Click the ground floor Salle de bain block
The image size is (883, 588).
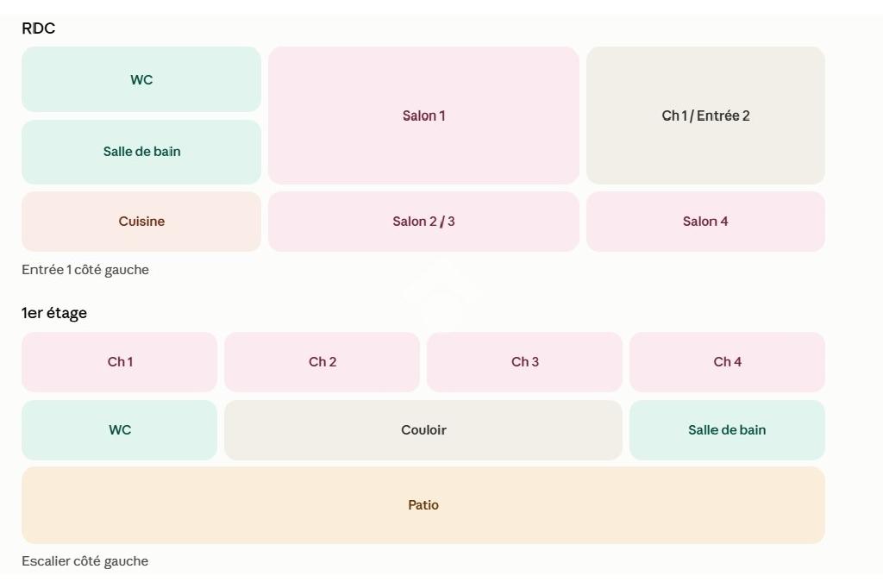click(141, 152)
